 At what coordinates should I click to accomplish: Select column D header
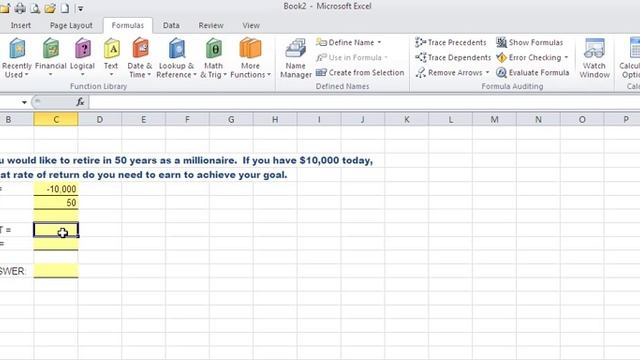click(100, 120)
